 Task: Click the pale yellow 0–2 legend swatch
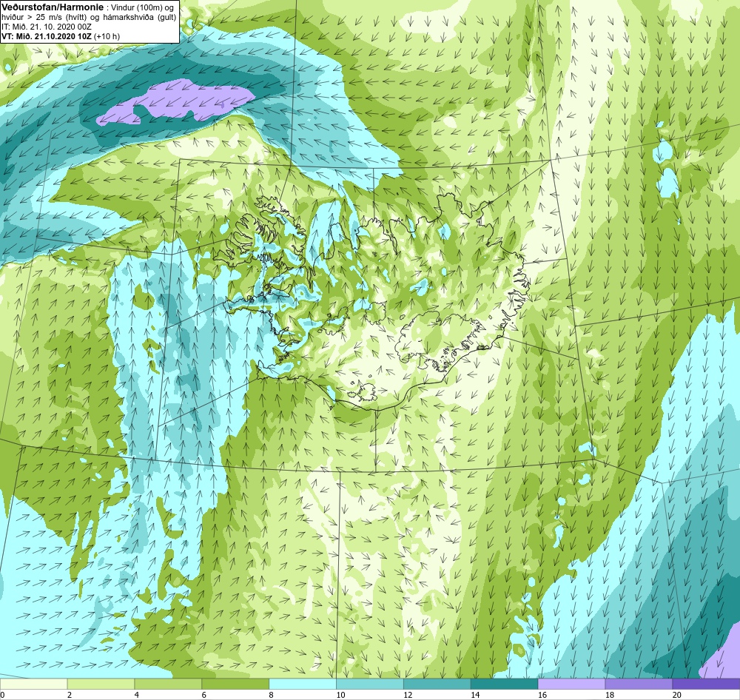pos(33,684)
